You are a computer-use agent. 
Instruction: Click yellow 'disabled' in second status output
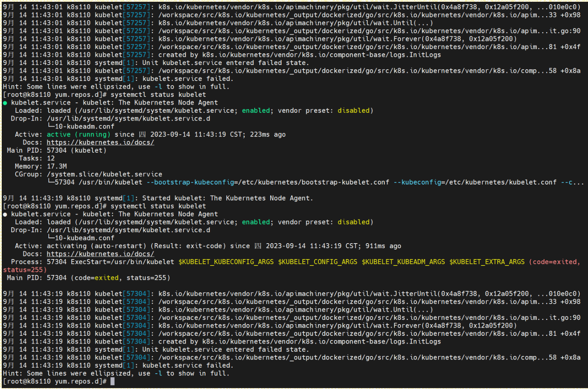[x=354, y=222]
